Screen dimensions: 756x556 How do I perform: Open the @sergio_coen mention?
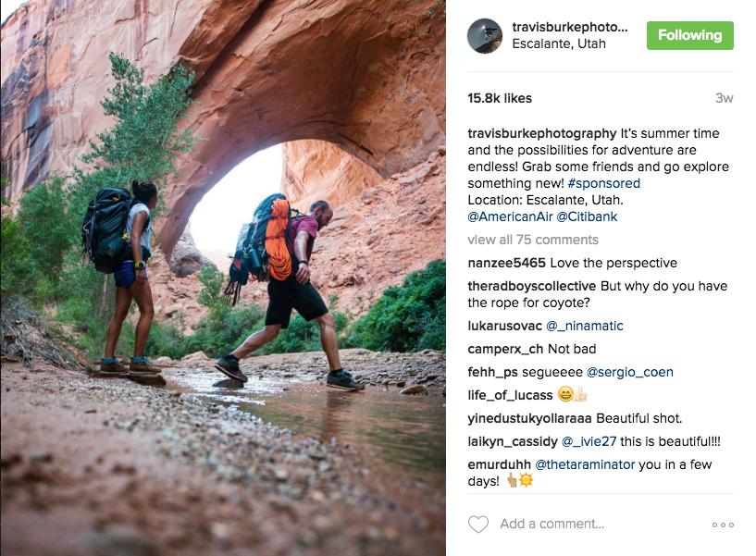click(629, 372)
